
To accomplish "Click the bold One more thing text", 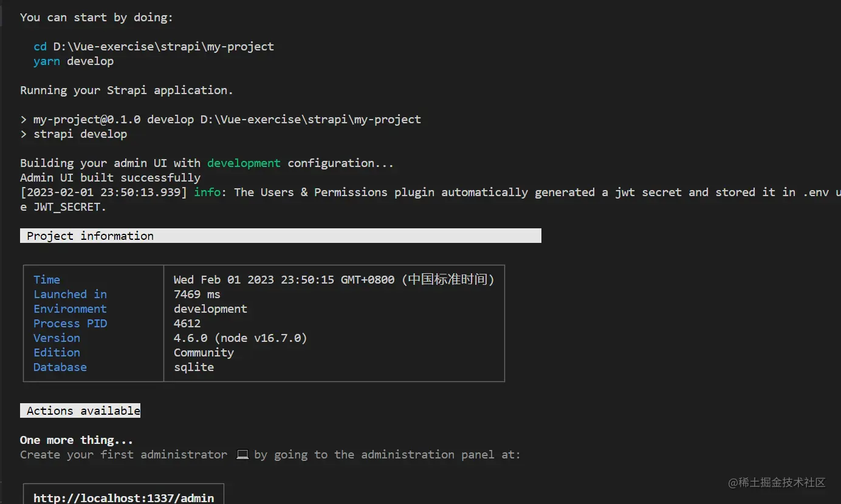I will (77, 440).
